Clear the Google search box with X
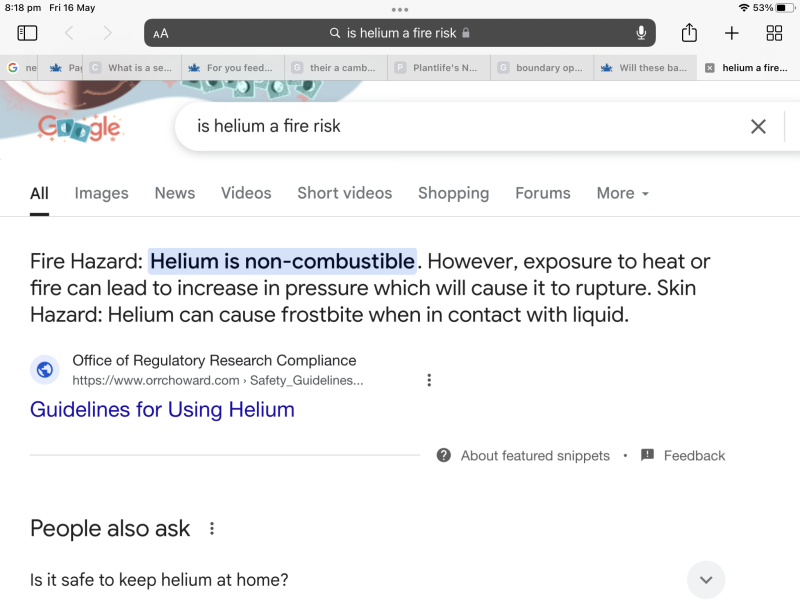Viewport: 800px width, 600px height. (758, 126)
